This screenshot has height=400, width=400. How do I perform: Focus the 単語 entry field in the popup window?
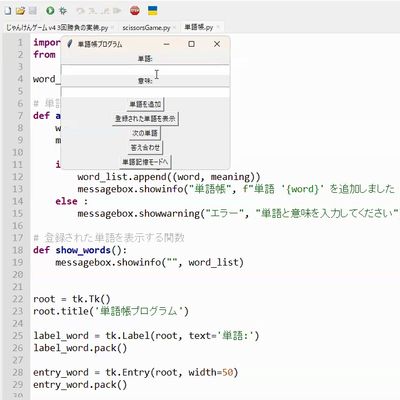click(145, 71)
